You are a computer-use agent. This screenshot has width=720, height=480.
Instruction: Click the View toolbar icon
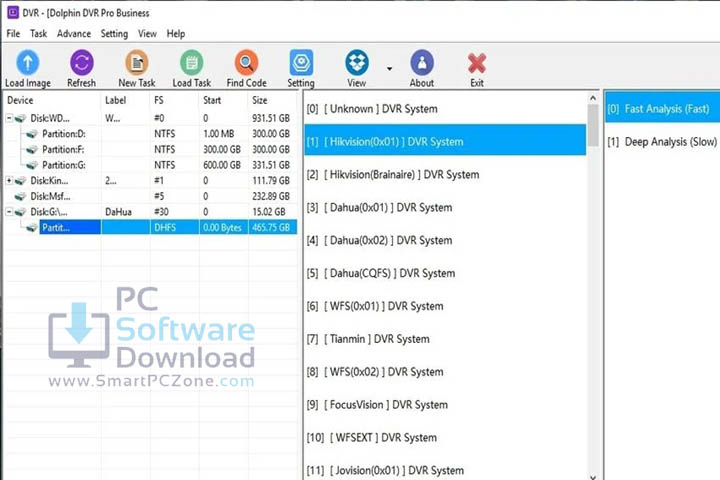(357, 63)
